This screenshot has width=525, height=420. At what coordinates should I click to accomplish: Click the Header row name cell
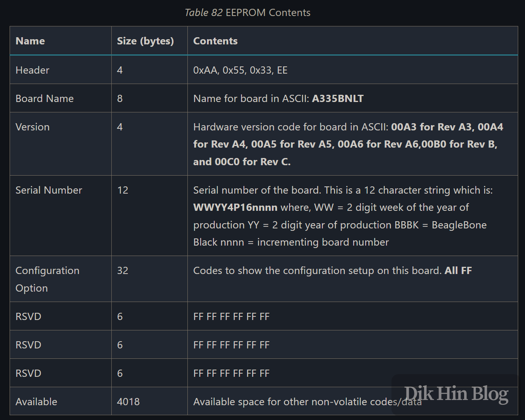32,70
